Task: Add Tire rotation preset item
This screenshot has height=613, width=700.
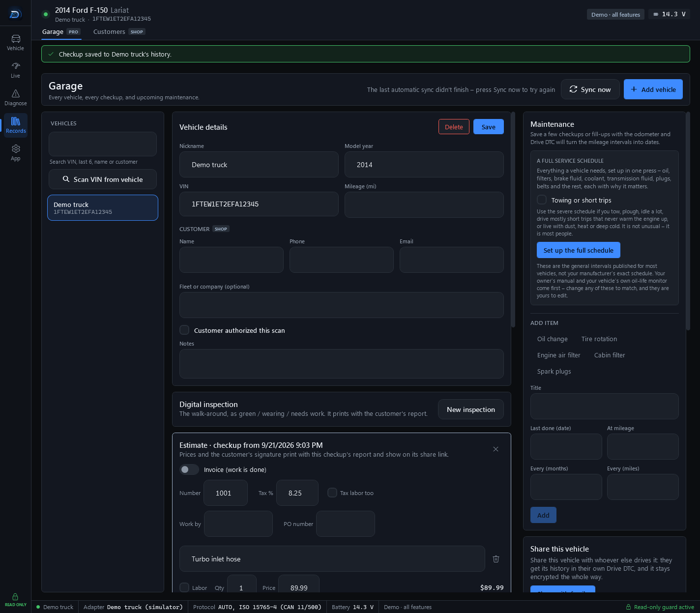Action: (x=599, y=339)
